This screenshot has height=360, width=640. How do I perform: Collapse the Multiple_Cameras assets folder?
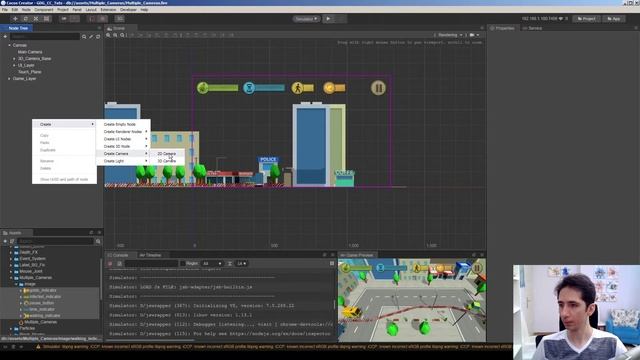click(11, 278)
